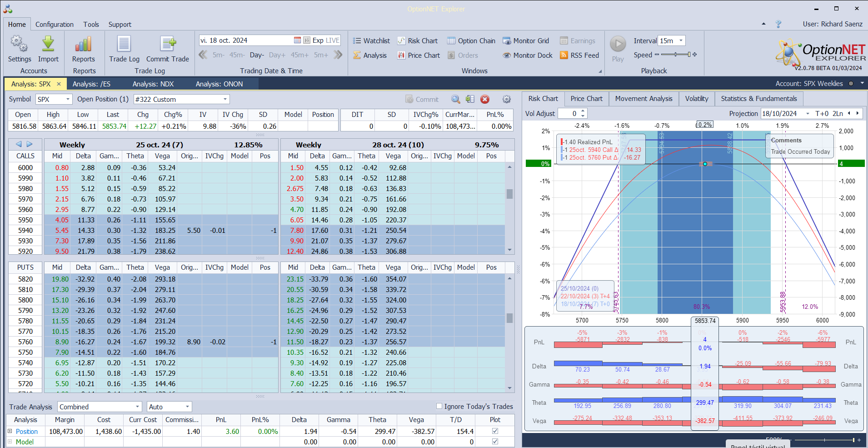
Task: Increase the Vol Adjust value
Action: pyautogui.click(x=583, y=111)
